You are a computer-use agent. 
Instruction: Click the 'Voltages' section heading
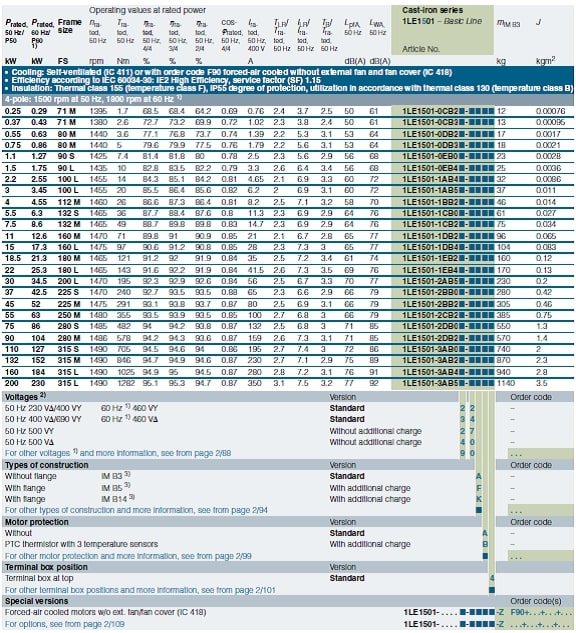[x=25, y=397]
